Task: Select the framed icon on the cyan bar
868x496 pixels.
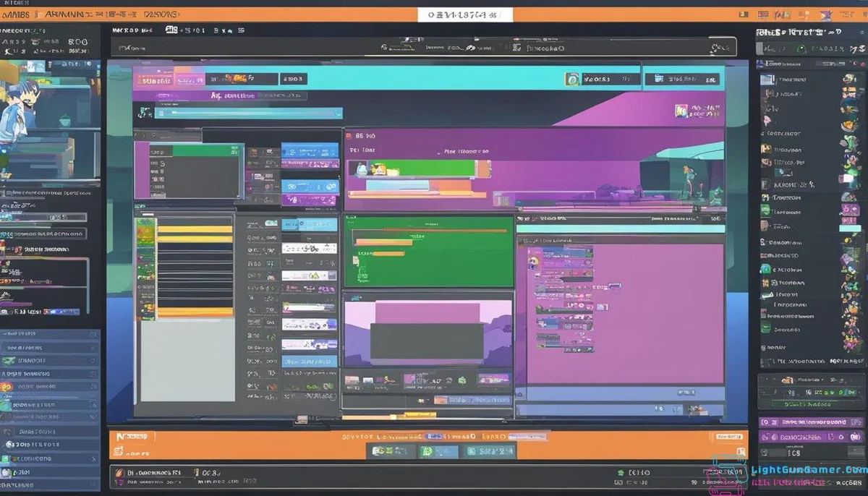Action: tap(573, 78)
